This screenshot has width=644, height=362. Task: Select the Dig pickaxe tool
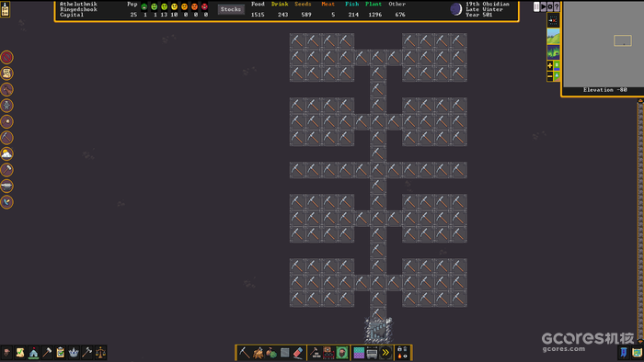(x=245, y=353)
